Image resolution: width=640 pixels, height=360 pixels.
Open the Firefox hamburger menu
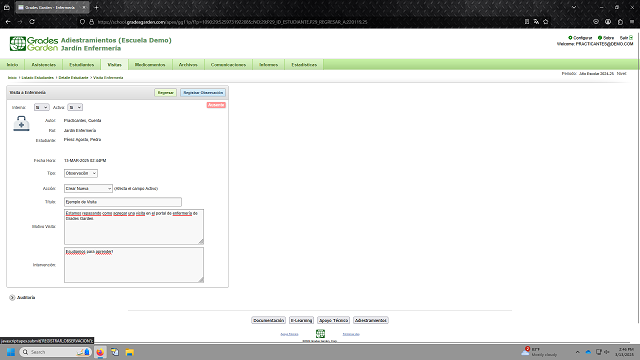pos(632,22)
